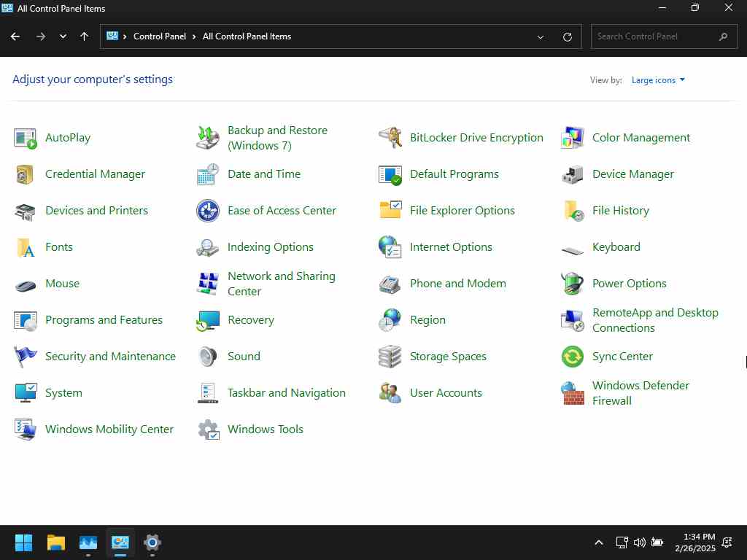Viewport: 747px width, 560px height.
Task: Open the Settings gear on the taskbar
Action: (152, 542)
